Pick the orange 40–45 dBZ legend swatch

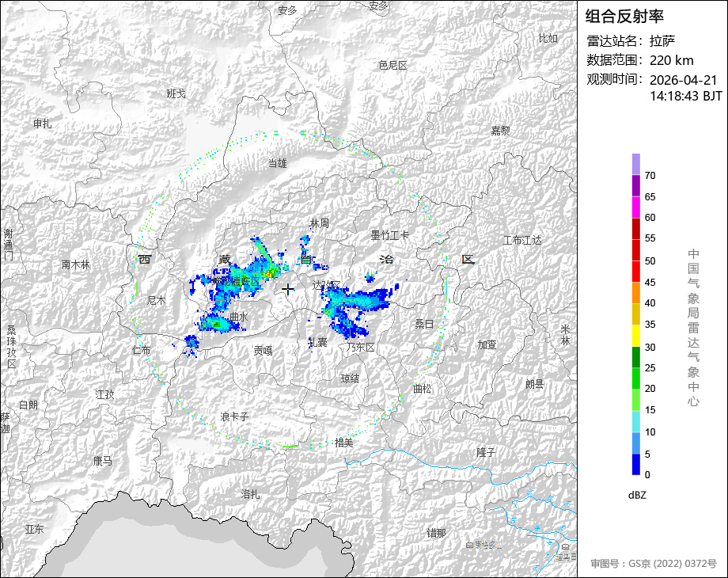pyautogui.click(x=636, y=293)
